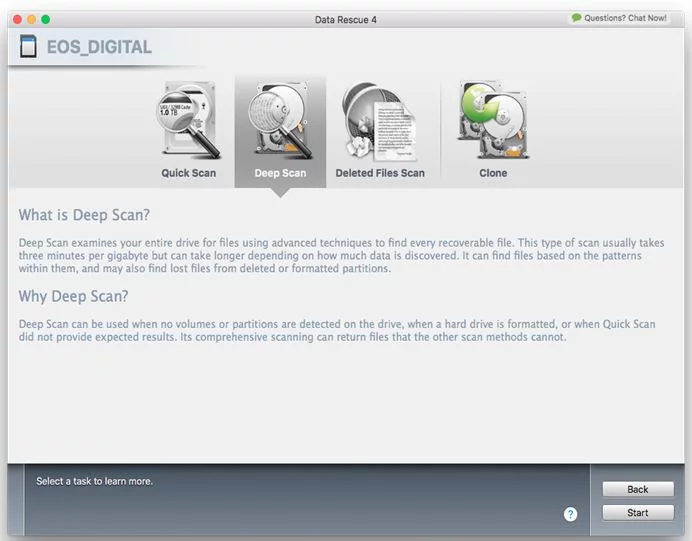This screenshot has height=541, width=692.
Task: Close the window with red button
Action: click(17, 19)
